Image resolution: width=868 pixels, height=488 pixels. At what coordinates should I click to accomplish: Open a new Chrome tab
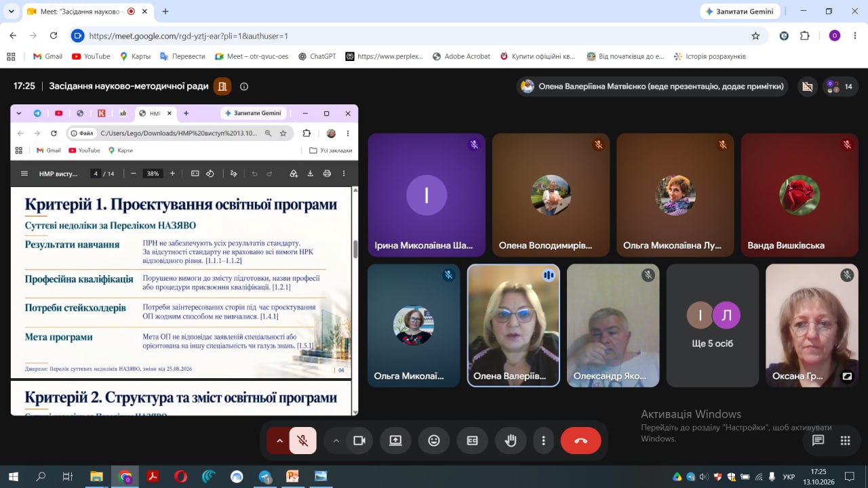165,12
